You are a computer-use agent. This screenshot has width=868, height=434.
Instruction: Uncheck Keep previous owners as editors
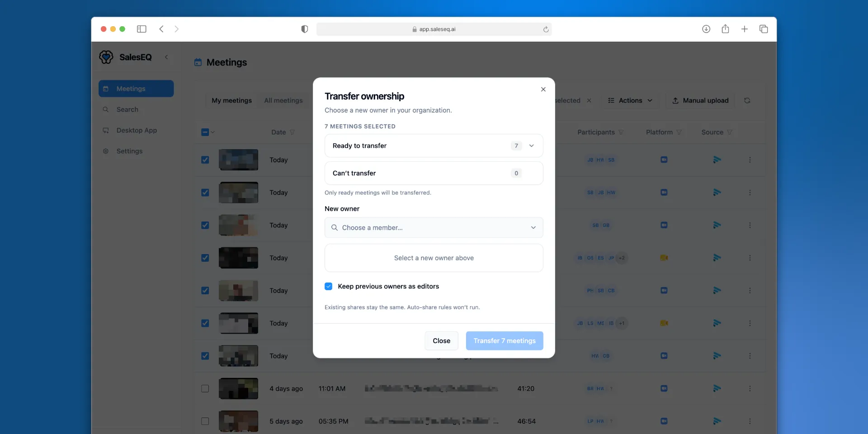click(x=329, y=286)
